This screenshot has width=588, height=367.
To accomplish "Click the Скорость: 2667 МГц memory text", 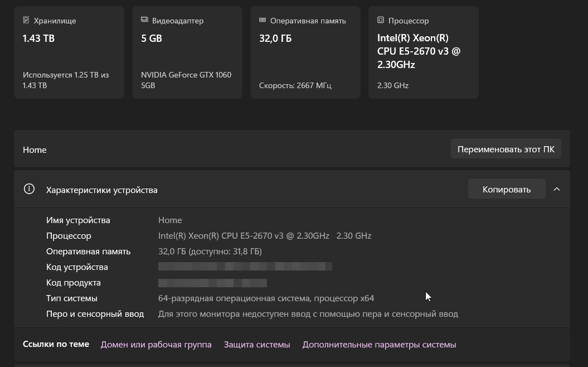I will pyautogui.click(x=295, y=85).
